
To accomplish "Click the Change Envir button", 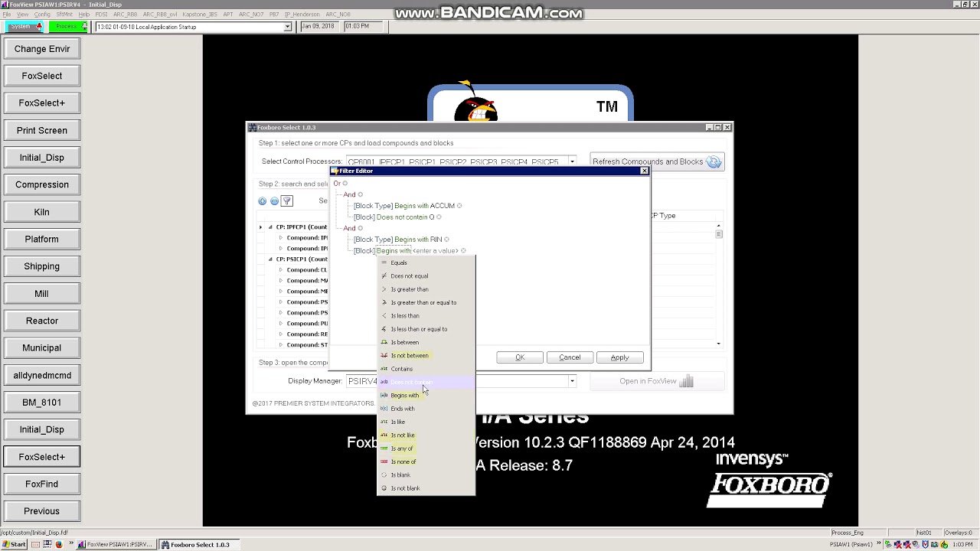I will (x=42, y=49).
